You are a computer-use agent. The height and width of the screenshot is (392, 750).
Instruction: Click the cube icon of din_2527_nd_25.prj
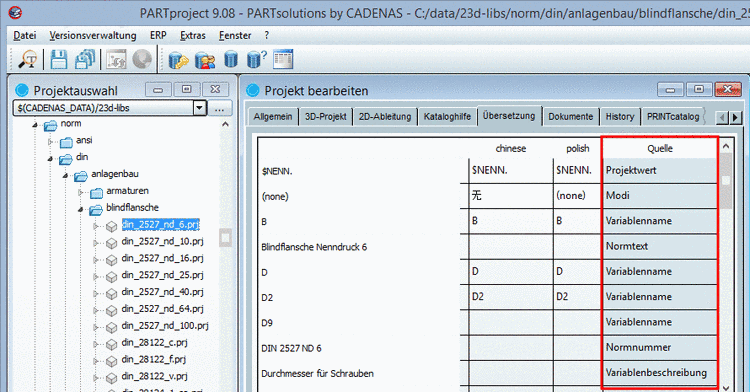(111, 277)
